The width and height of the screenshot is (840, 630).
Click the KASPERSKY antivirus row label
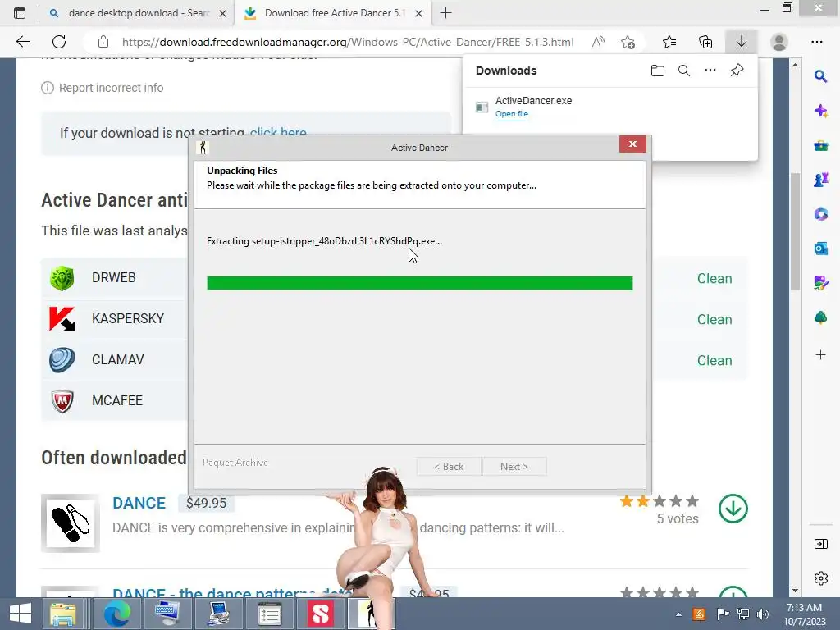(x=127, y=319)
